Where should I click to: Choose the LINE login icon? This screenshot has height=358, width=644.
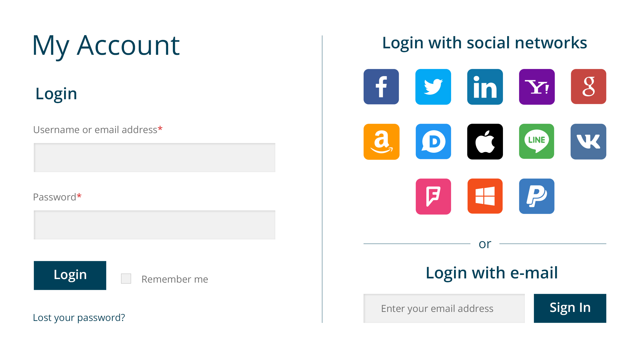(536, 142)
